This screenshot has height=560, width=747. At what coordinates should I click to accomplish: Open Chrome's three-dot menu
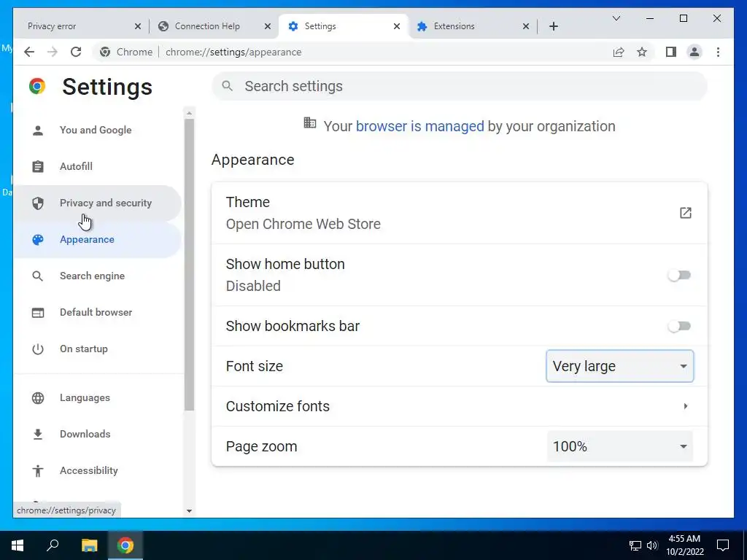pos(718,52)
